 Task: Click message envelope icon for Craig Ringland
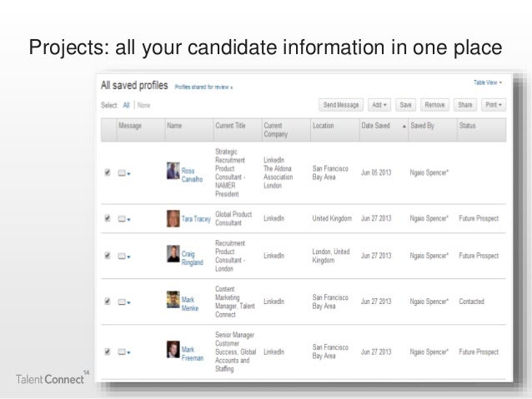(x=122, y=255)
